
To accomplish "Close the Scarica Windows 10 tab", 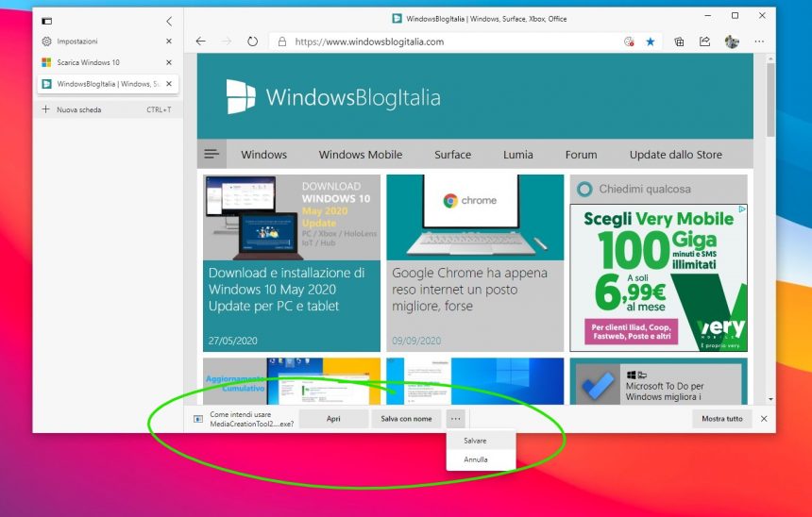I will pyautogui.click(x=169, y=62).
